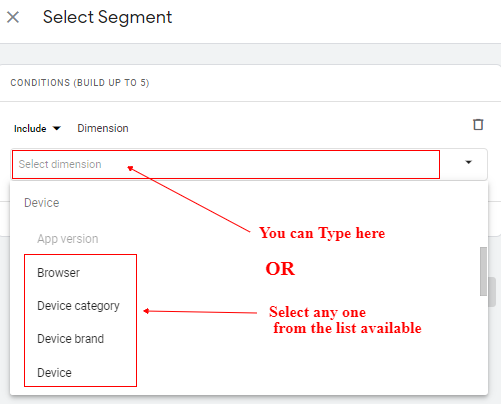Viewport: 501px width, 404px height.
Task: Collapse the dimension dropdown arrow
Action: (469, 162)
